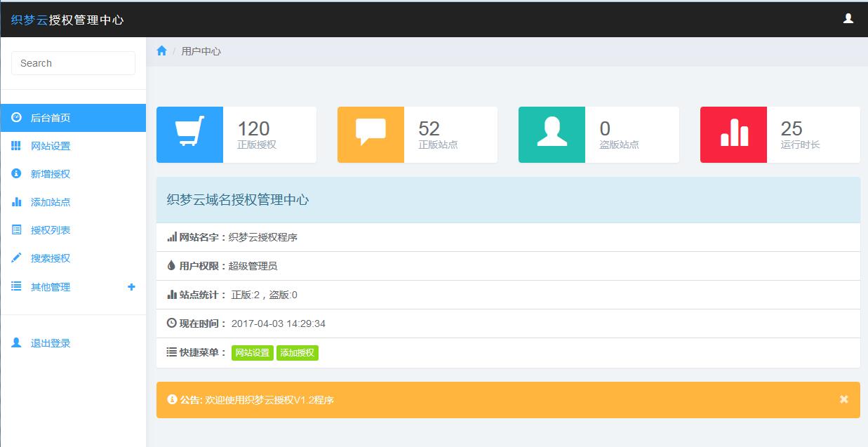Image resolution: width=868 pixels, height=447 pixels.
Task: Go to 新增授权 in the sidebar
Action: [73, 174]
